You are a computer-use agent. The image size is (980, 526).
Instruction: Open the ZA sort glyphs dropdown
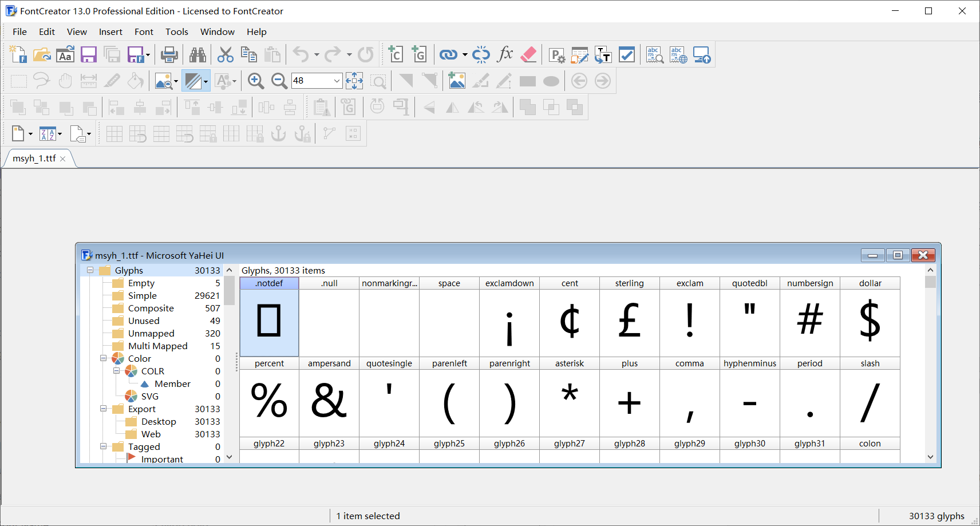point(60,134)
